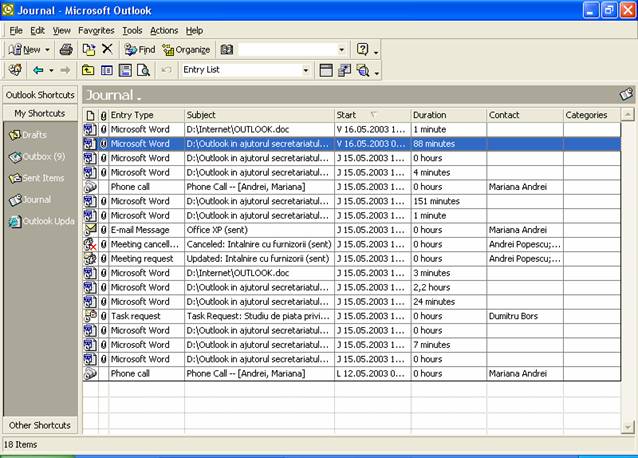This screenshot has width=638, height=458.
Task: Open the Find a Contact dropdown arrow
Action: click(341, 50)
